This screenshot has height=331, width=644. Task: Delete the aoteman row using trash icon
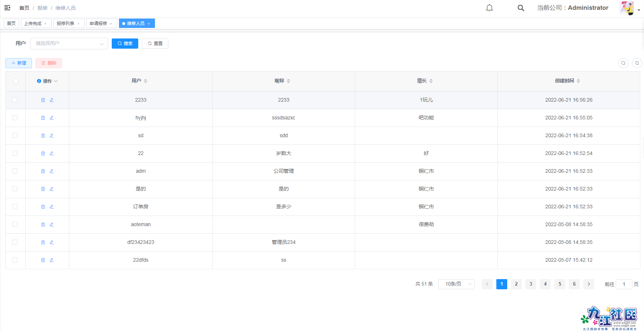pos(43,225)
